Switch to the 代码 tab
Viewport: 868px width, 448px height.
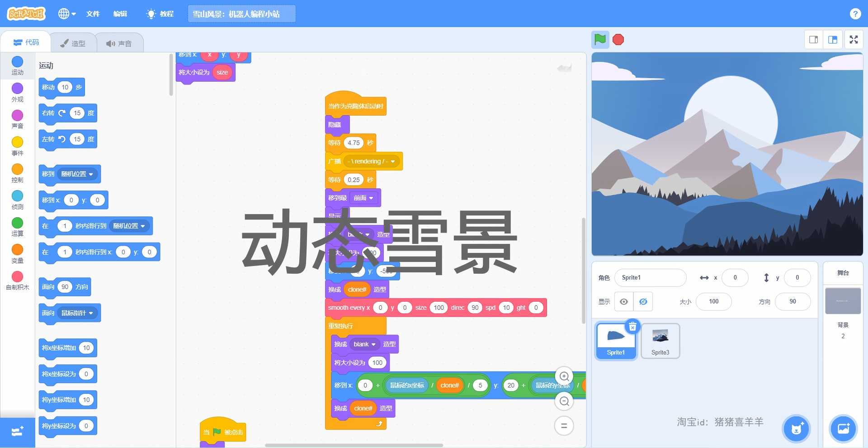pos(26,42)
